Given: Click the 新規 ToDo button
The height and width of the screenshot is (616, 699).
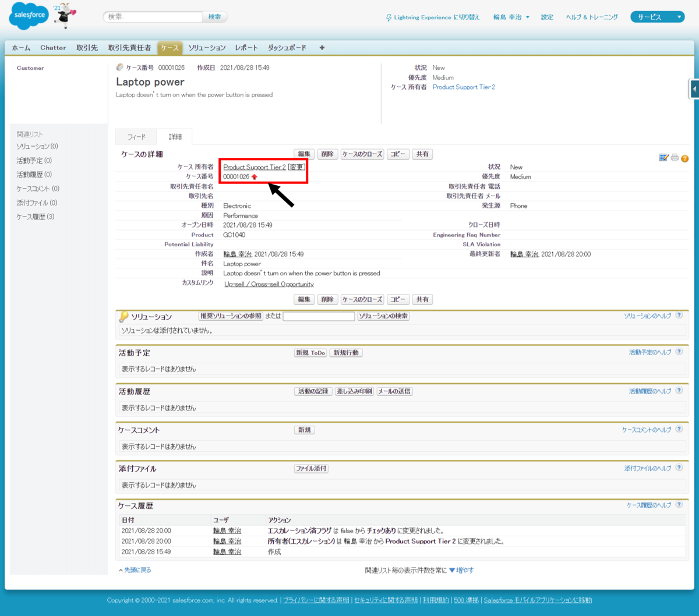Looking at the screenshot, I should coord(310,353).
